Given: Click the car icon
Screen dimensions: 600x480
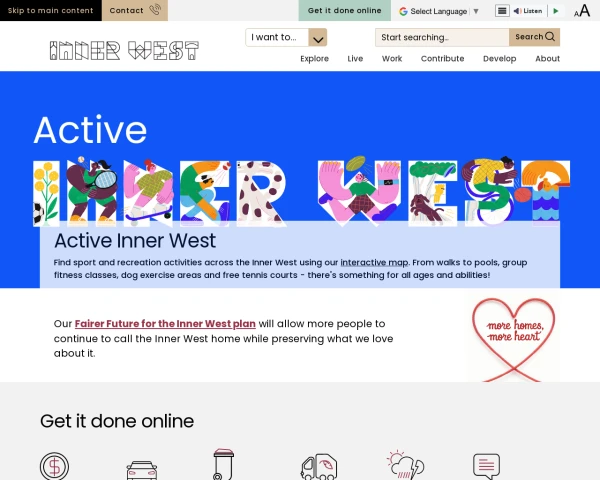Looking at the screenshot, I should click(142, 470).
